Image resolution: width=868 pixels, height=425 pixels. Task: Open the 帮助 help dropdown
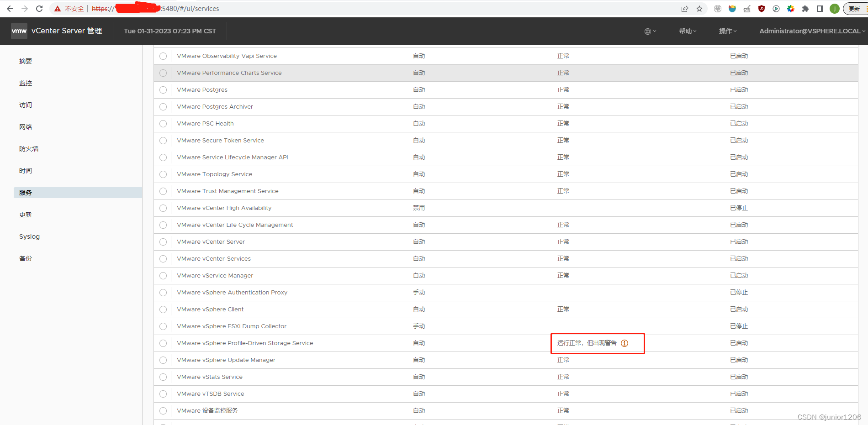(688, 31)
